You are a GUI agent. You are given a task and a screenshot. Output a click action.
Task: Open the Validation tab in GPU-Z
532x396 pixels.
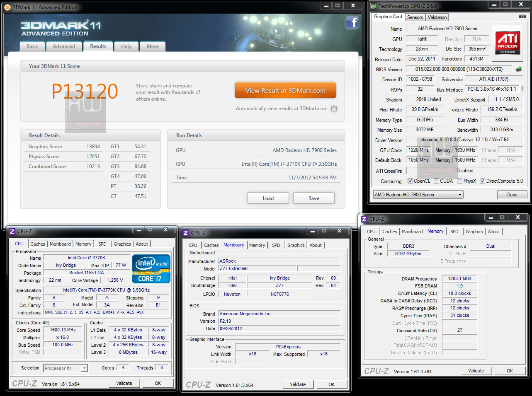click(x=437, y=17)
